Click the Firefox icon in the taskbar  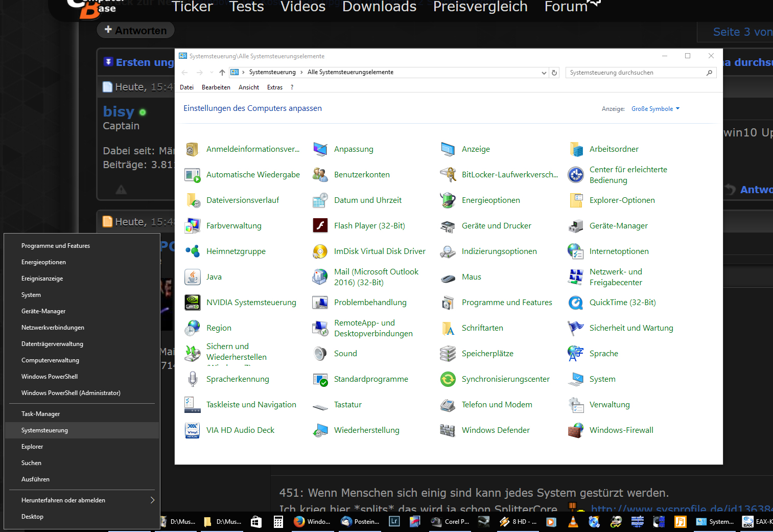coord(299,521)
